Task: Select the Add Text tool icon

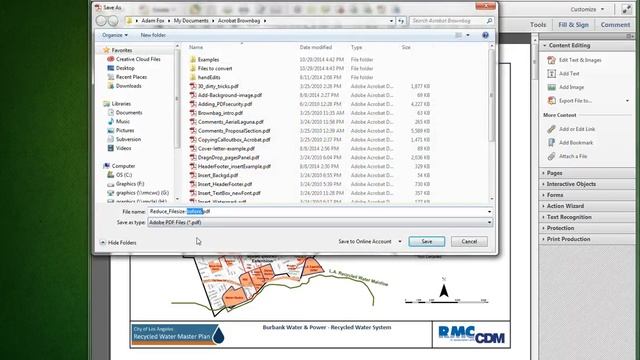Action: [551, 73]
